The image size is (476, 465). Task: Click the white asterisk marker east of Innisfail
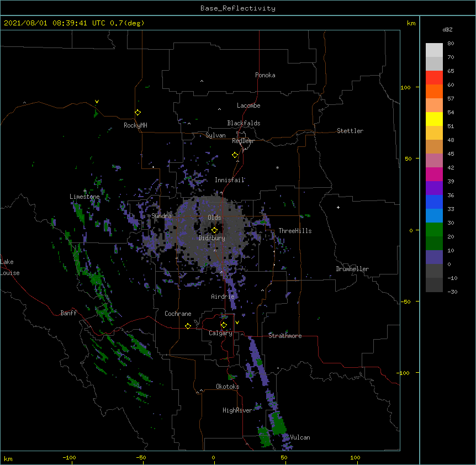(277, 167)
